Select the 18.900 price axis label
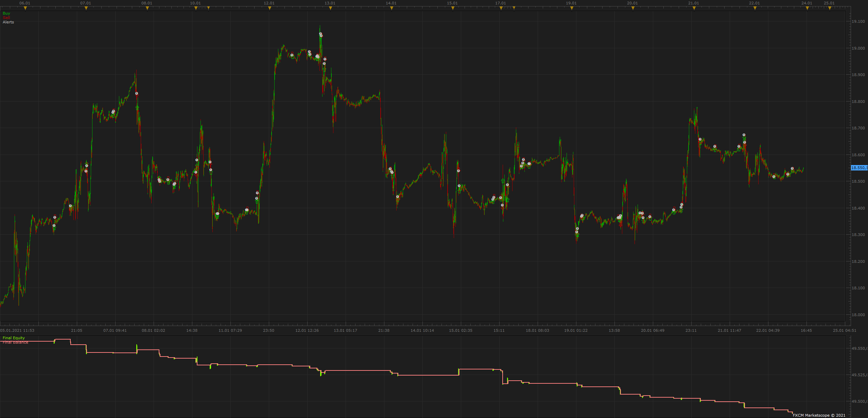Screen dimensions: 868x418 tap(858, 75)
